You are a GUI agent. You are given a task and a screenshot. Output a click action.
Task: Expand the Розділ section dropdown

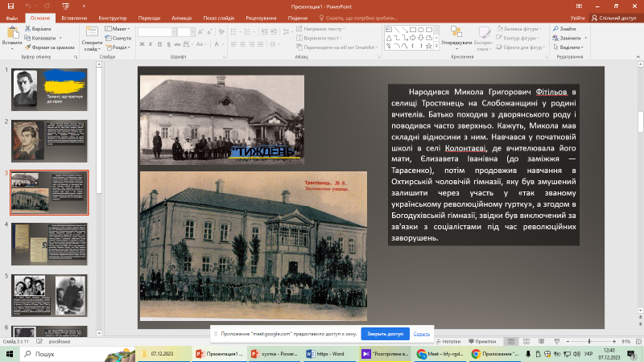pyautogui.click(x=118, y=47)
